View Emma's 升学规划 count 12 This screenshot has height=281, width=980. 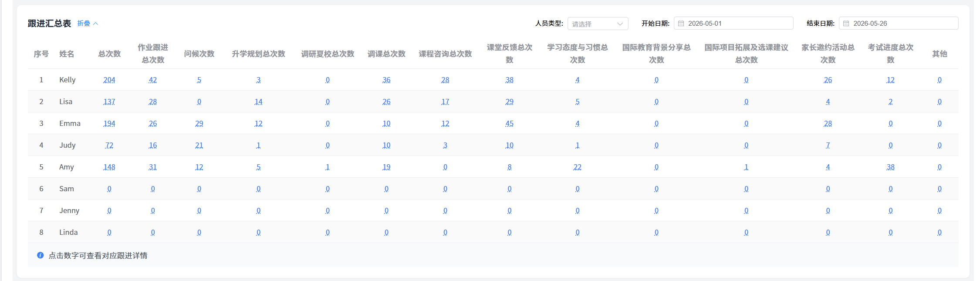(259, 124)
